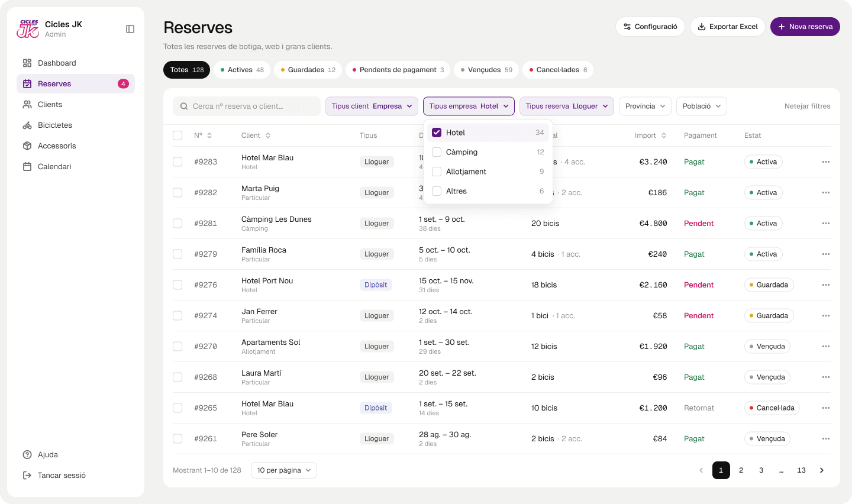Switch to the Vençudes tab
Viewport: 852px width, 504px height.
click(x=486, y=70)
